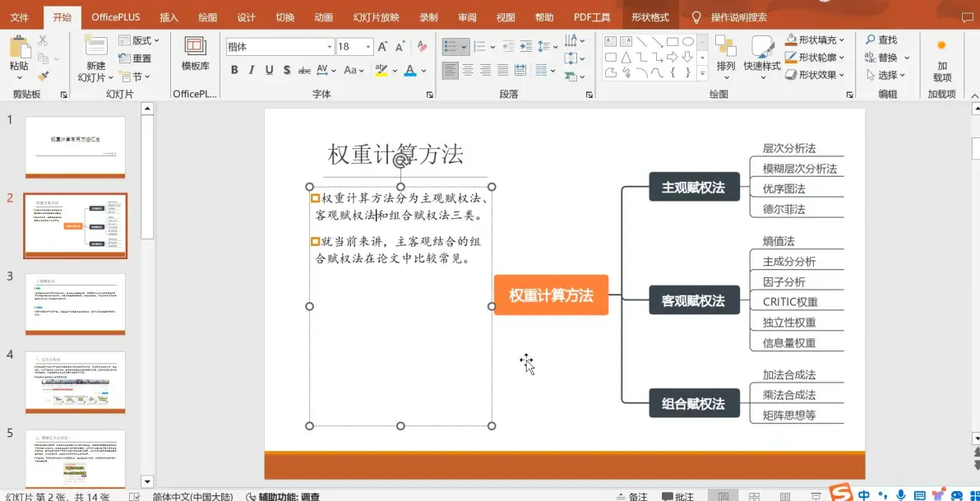Screen dimensions: 980x501
Task: Toggle underline formatting
Action: tap(270, 70)
